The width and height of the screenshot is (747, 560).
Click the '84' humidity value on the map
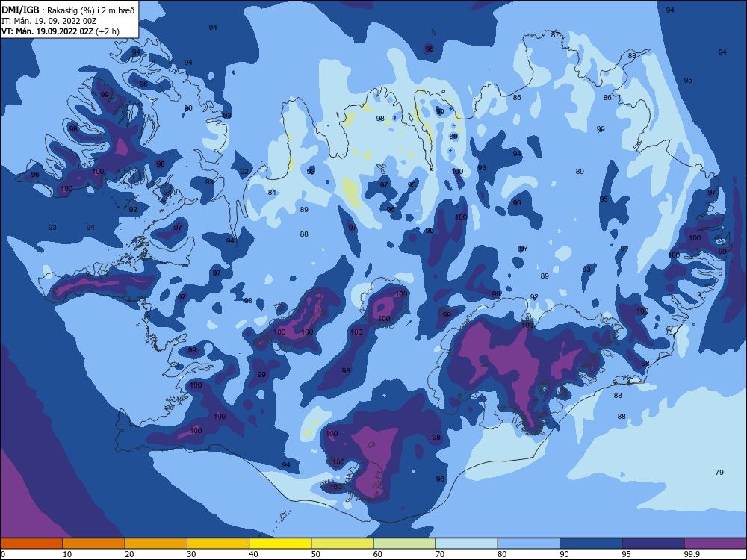(272, 193)
